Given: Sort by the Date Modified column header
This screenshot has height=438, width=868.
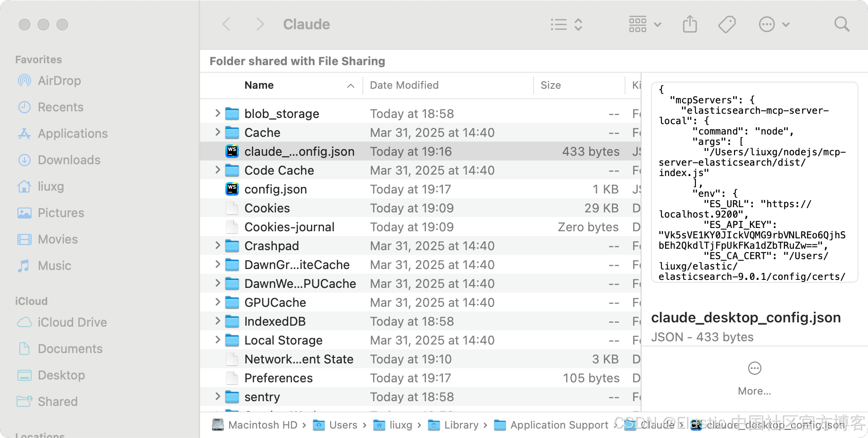Looking at the screenshot, I should tap(404, 85).
